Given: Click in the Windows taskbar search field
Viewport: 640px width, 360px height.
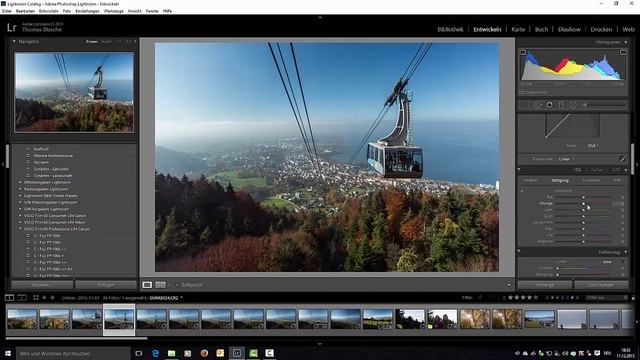Looking at the screenshot, I should pos(73,353).
